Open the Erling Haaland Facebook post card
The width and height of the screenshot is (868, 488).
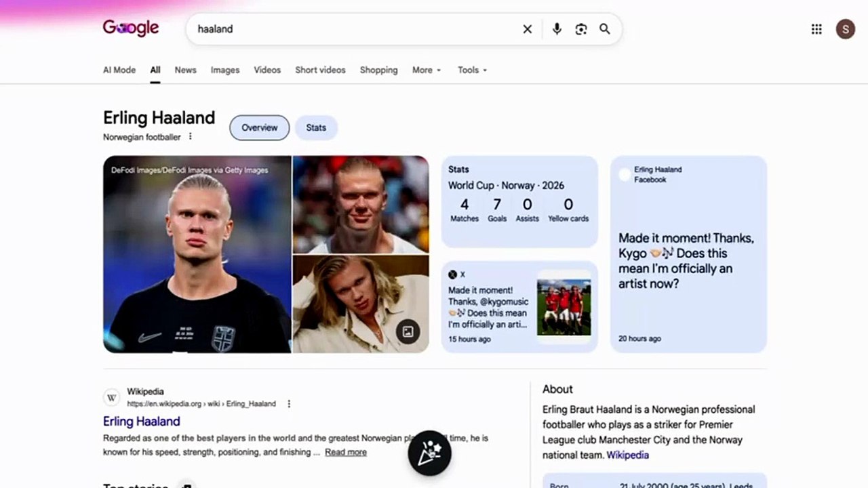[x=688, y=254]
